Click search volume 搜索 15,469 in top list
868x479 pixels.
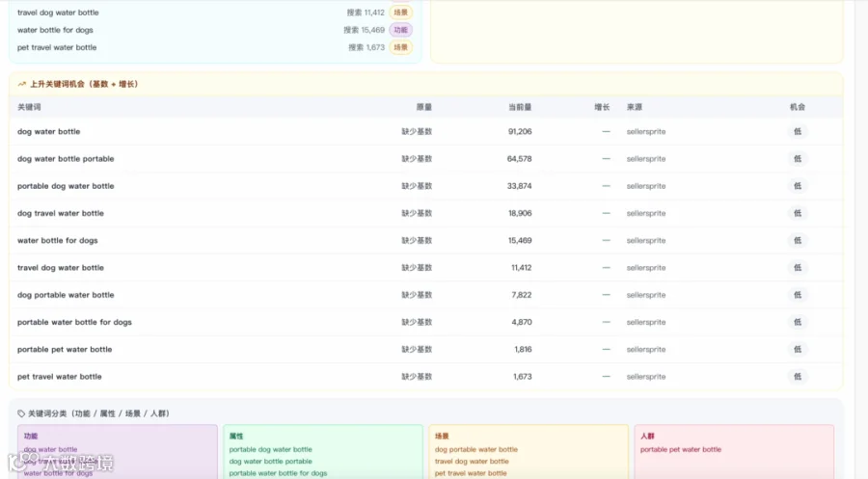[x=364, y=30]
